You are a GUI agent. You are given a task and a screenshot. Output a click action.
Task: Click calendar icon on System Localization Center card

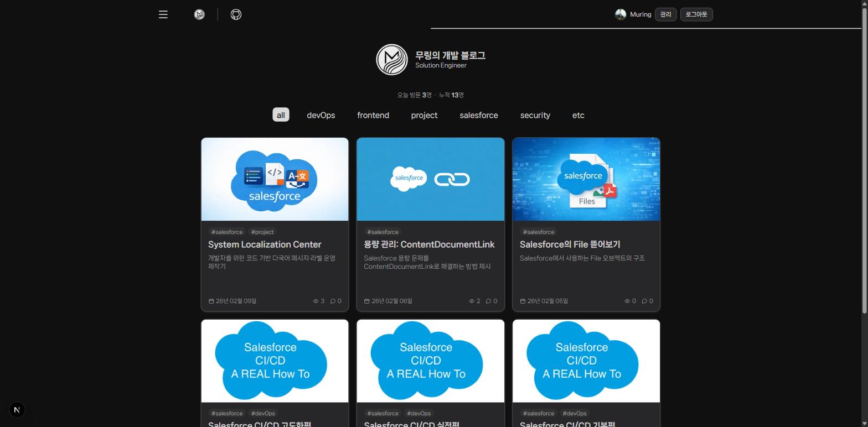point(211,301)
